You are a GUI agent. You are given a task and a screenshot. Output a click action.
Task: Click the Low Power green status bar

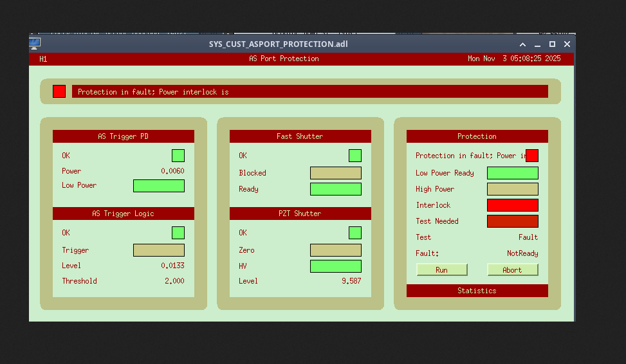tap(158, 186)
